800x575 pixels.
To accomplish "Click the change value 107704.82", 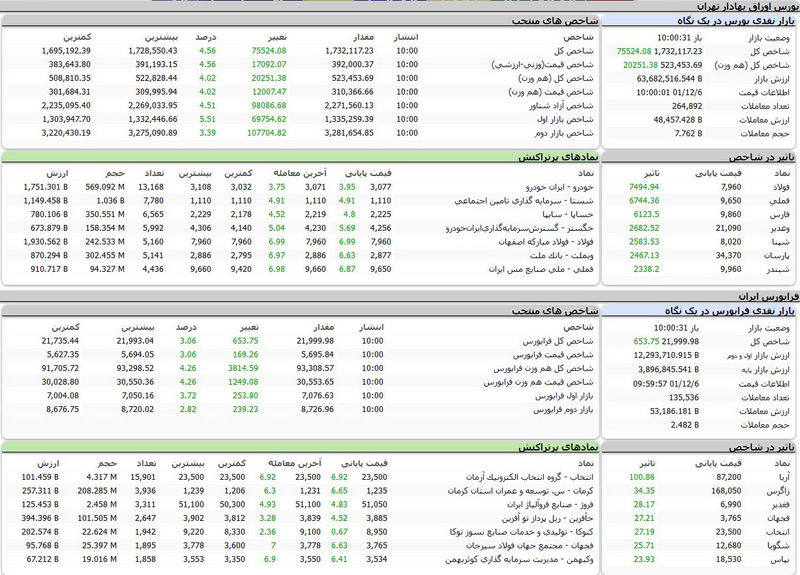I will point(267,133).
